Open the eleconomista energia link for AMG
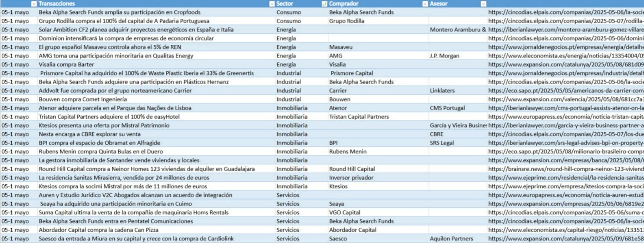 566,56
